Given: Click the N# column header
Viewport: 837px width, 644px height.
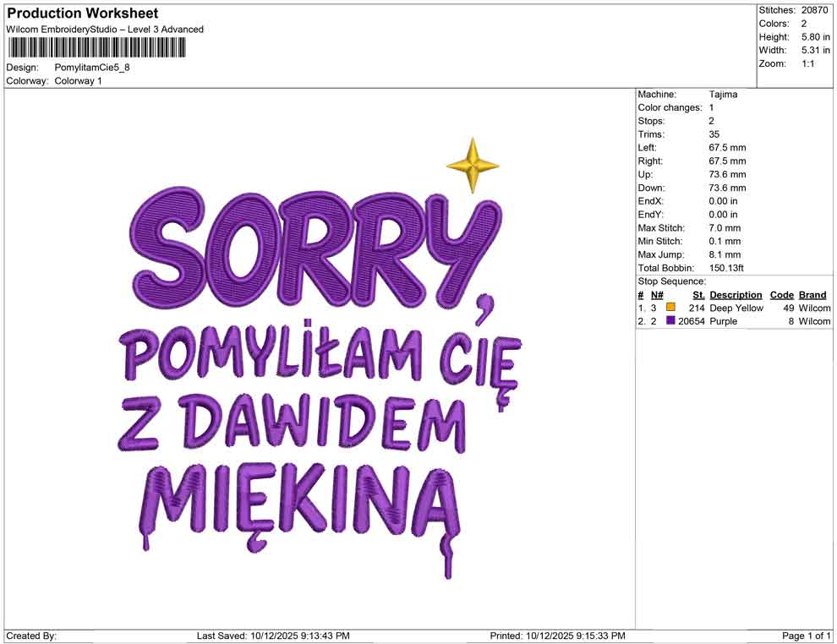Looking at the screenshot, I should 657,294.
